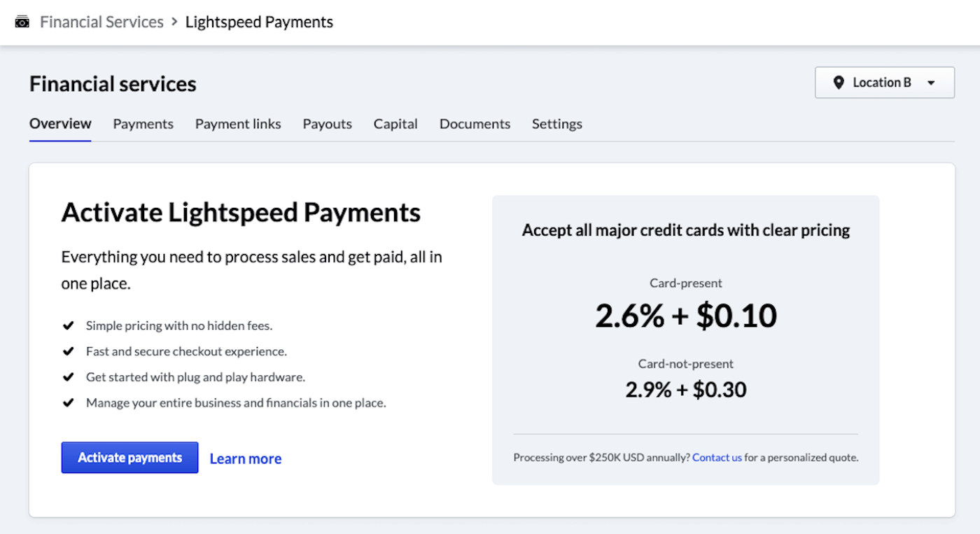Expand the location picker to switch locations
Viewport: 980px width, 534px height.
884,82
